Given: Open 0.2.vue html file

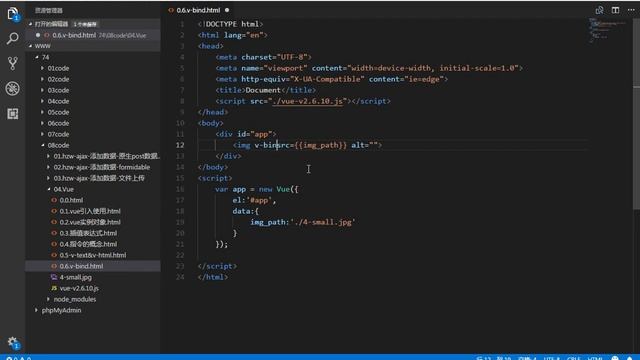Looking at the screenshot, I should [93, 222].
